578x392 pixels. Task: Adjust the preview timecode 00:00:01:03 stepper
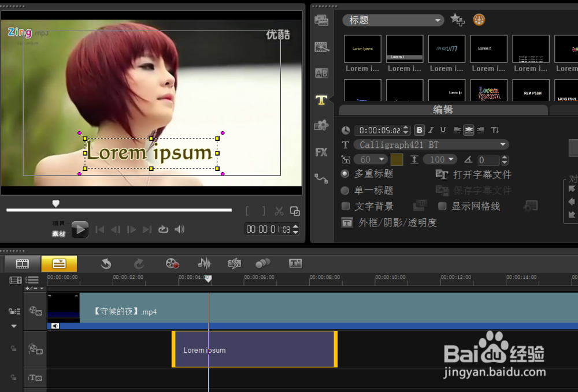coord(295,229)
